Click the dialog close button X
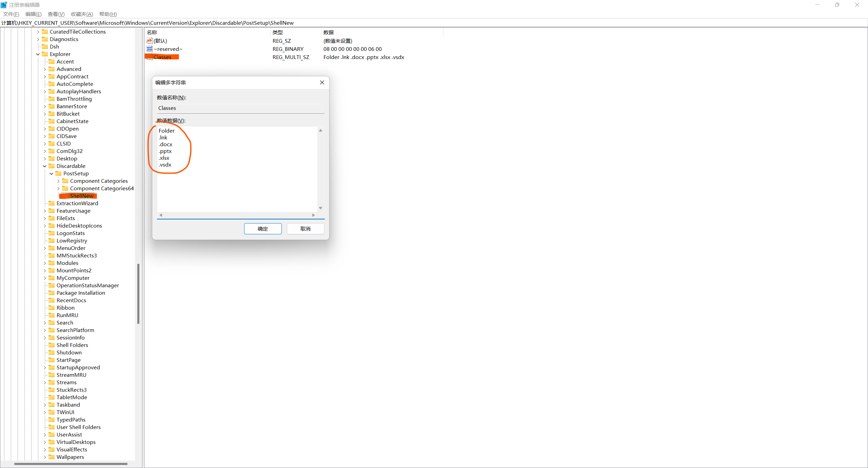Image resolution: width=868 pixels, height=468 pixels. [322, 82]
